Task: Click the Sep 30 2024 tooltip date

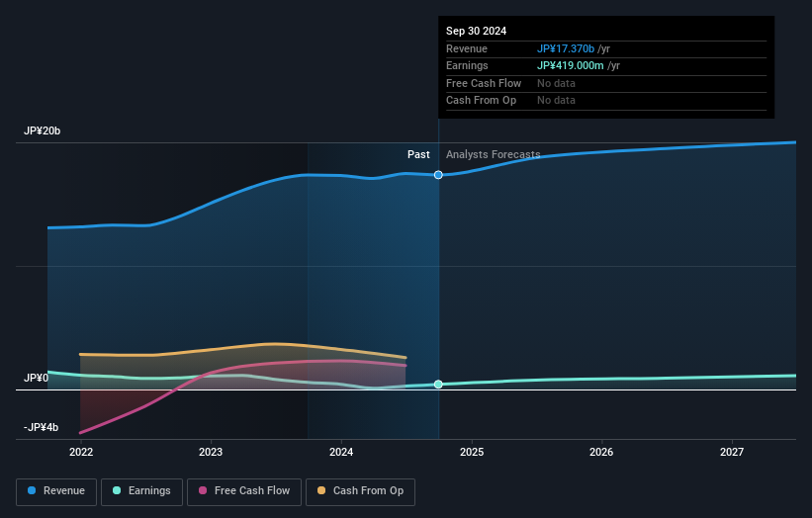Action: pyautogui.click(x=477, y=31)
